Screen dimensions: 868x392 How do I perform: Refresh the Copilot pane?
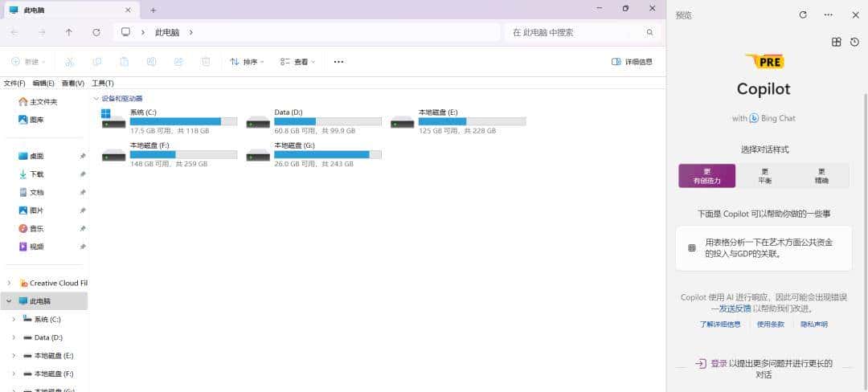(803, 15)
